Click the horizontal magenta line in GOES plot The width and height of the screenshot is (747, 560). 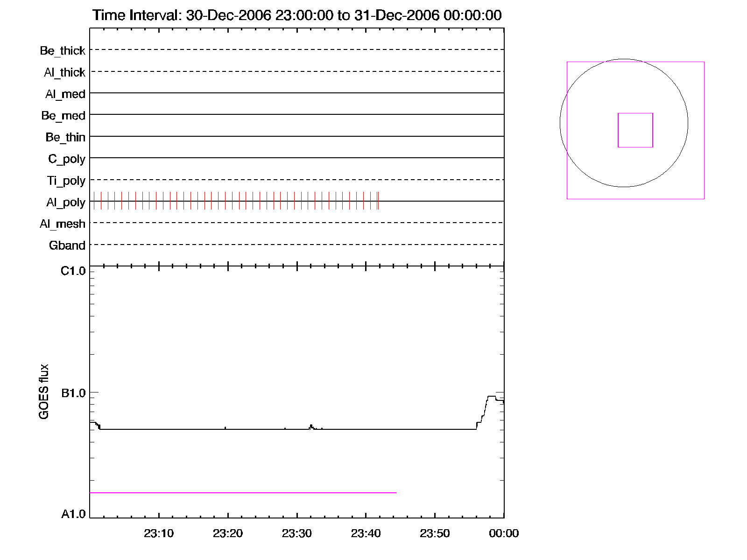pyautogui.click(x=243, y=492)
